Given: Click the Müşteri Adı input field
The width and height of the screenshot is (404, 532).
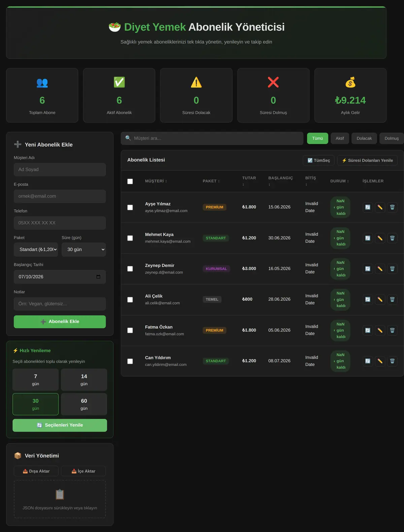Looking at the screenshot, I should click(x=60, y=169).
